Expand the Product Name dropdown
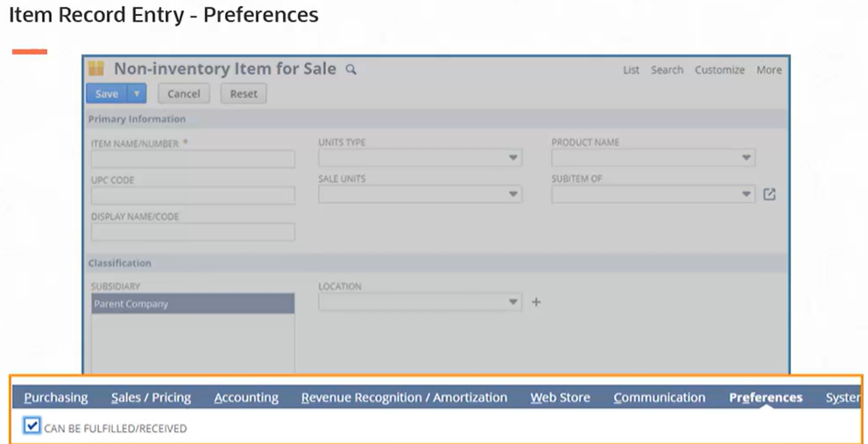 [x=746, y=159]
